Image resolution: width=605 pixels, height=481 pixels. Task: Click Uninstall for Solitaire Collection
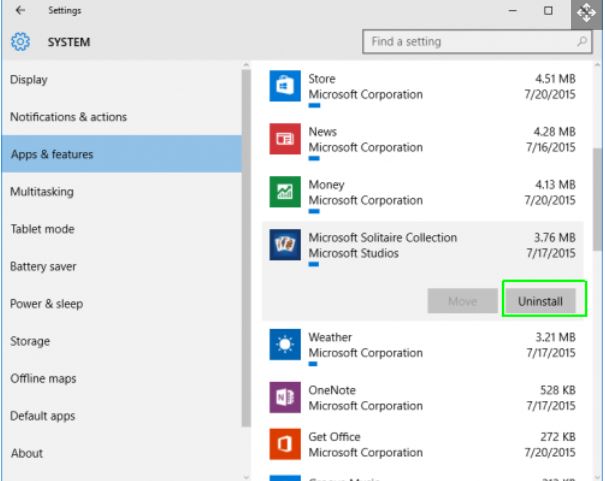coord(540,301)
